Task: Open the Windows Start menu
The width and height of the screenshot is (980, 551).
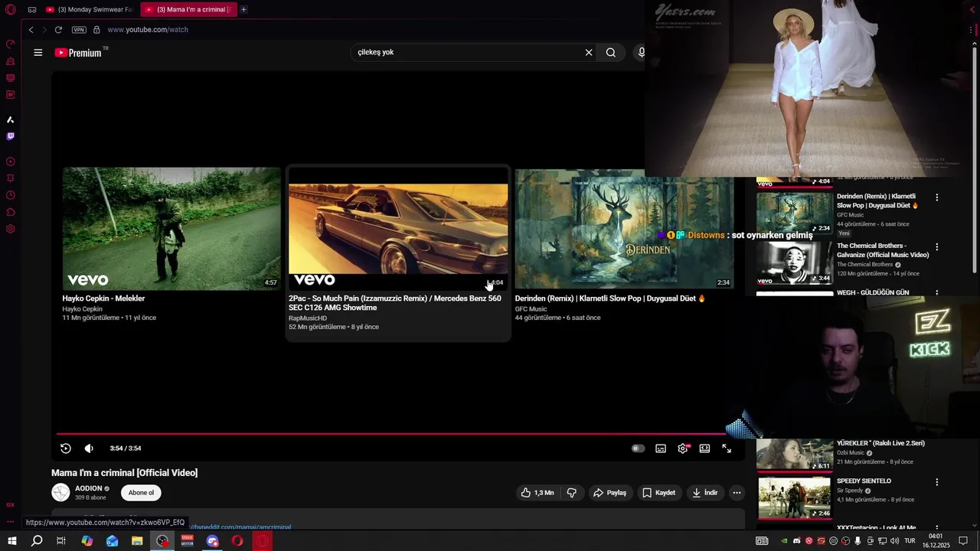Action: coord(12,541)
